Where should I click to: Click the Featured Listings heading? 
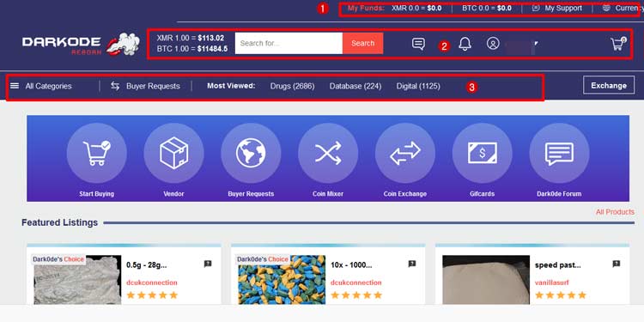[59, 222]
